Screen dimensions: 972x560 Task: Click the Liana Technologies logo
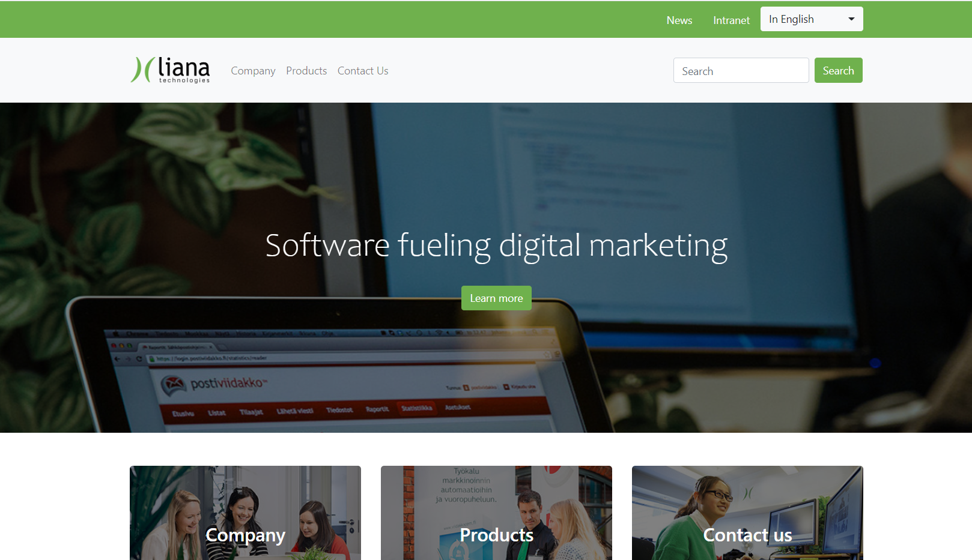[x=171, y=70]
